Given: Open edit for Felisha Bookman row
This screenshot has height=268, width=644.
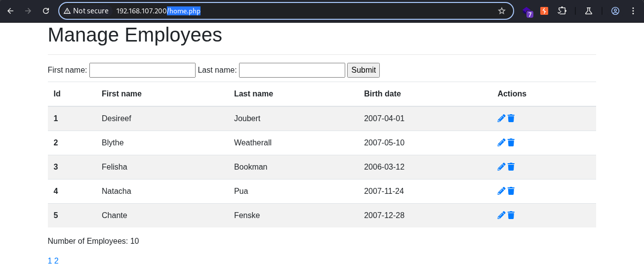Looking at the screenshot, I should [x=501, y=167].
